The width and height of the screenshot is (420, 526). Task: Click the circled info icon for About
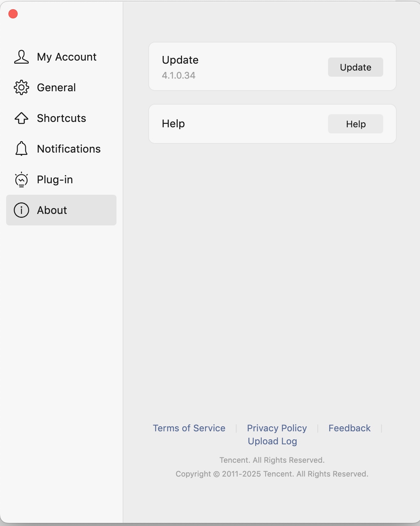21,210
